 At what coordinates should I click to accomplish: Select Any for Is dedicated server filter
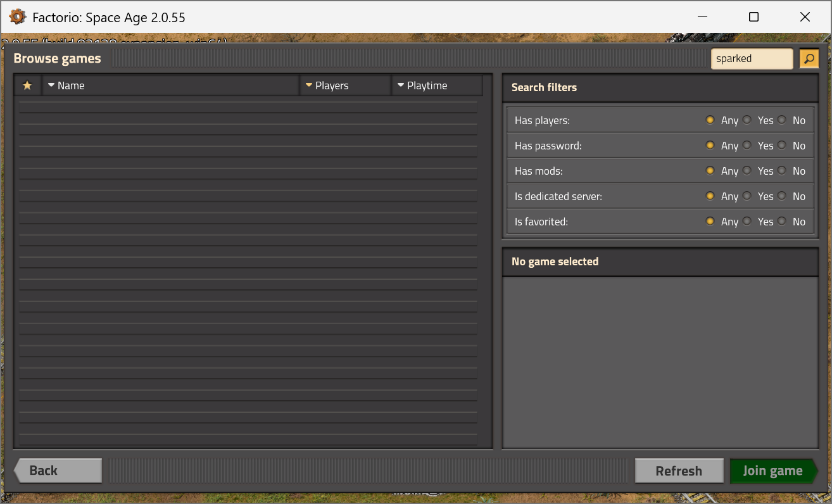pyautogui.click(x=710, y=196)
